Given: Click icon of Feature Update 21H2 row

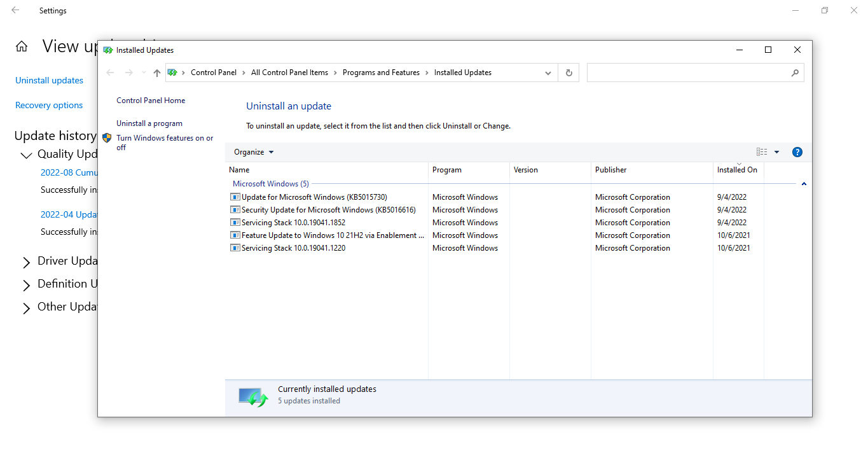Looking at the screenshot, I should click(x=235, y=235).
